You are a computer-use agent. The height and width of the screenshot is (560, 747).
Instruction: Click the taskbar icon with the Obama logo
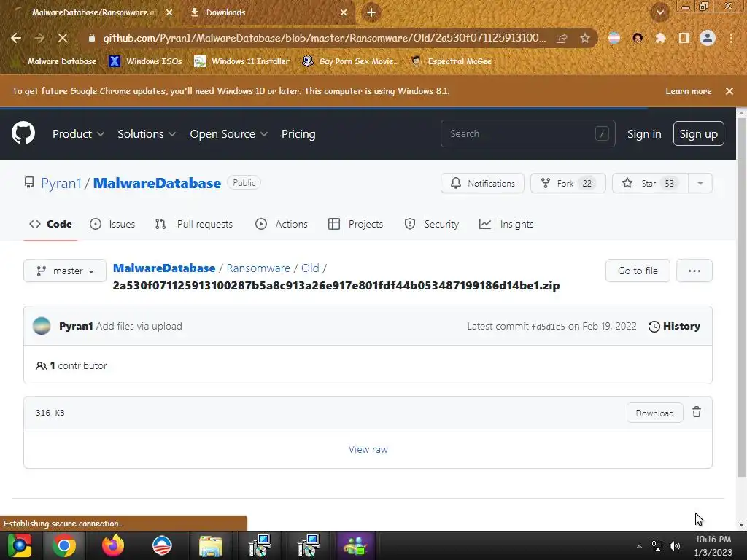click(x=162, y=545)
